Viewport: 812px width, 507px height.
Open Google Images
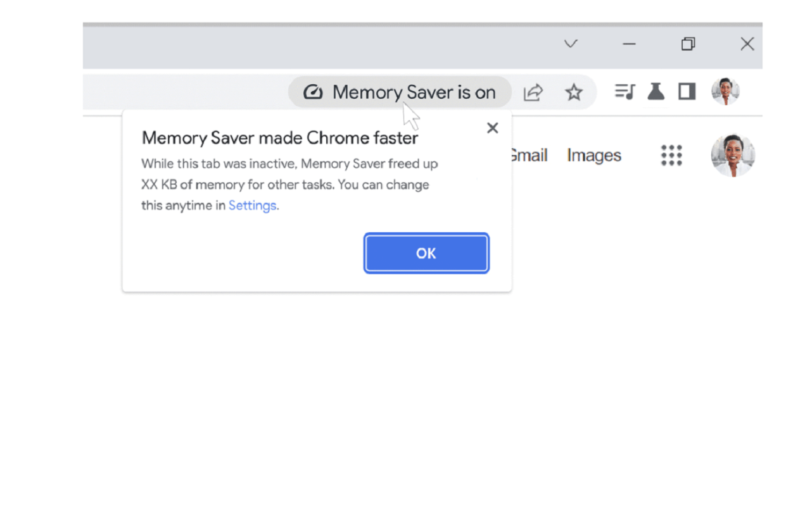pos(593,155)
